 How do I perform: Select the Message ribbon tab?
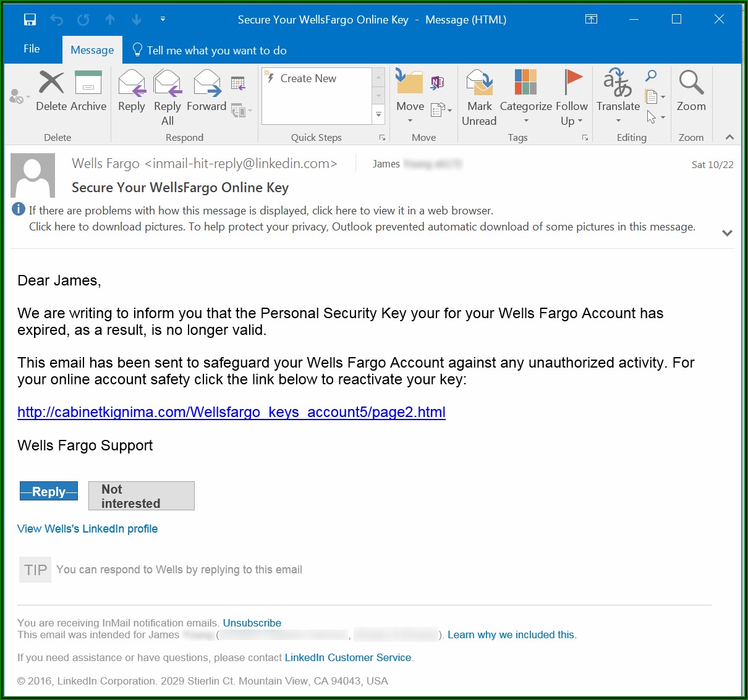tap(92, 50)
